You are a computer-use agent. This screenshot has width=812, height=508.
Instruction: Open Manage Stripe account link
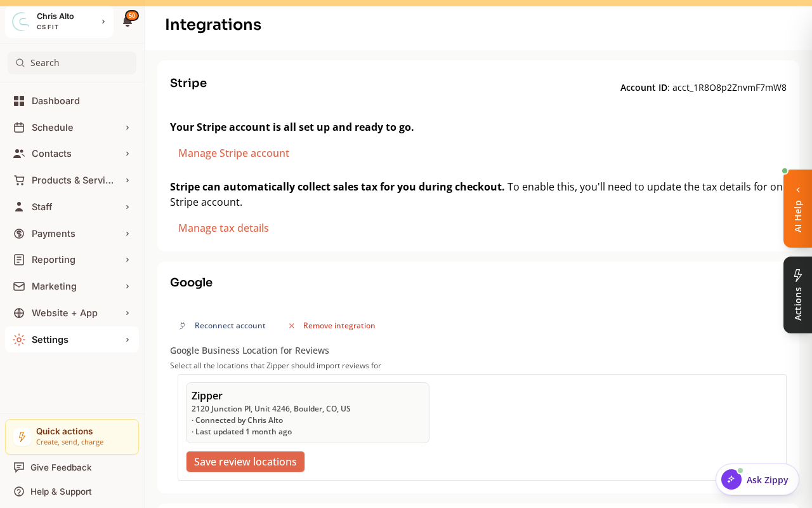click(x=233, y=153)
